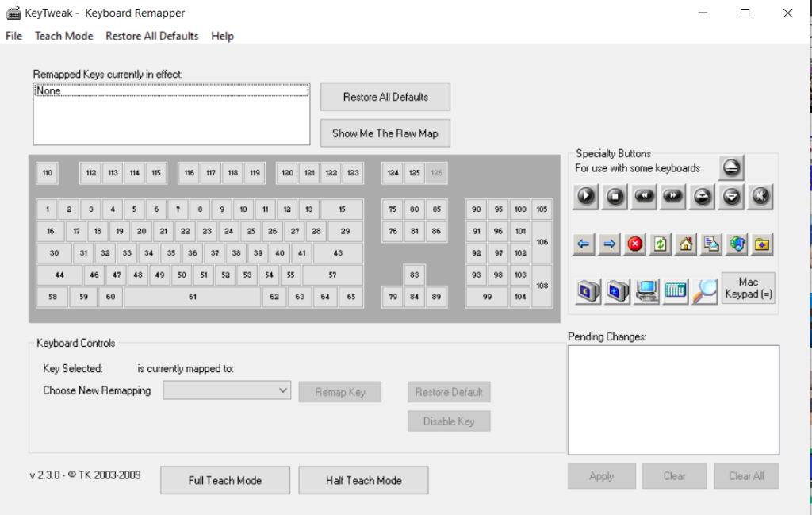Open the File menu
Image resolution: width=812 pixels, height=515 pixels.
tap(13, 36)
